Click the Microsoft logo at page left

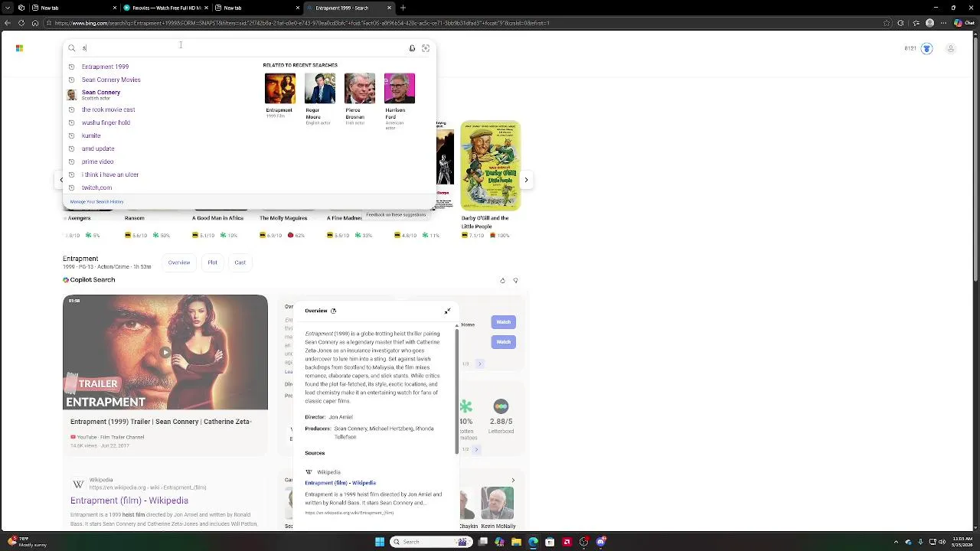19,48
